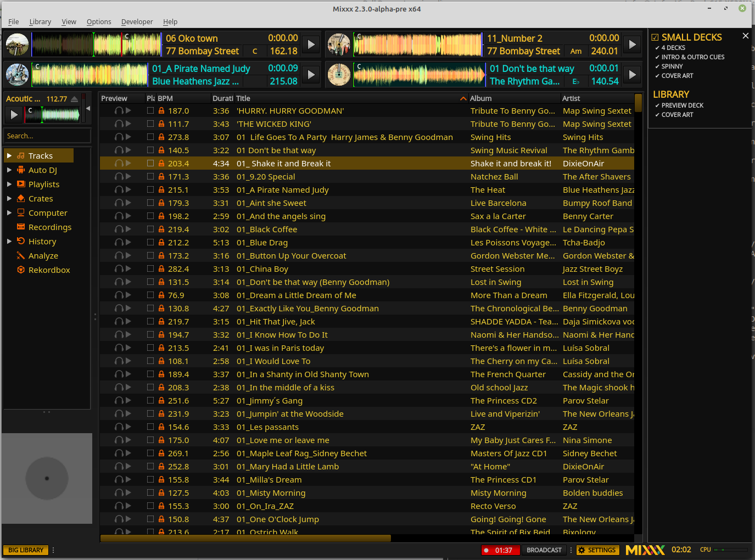This screenshot has height=560, width=755.
Task: Toggle the SMALL DECKS checkbox
Action: pyautogui.click(x=655, y=37)
